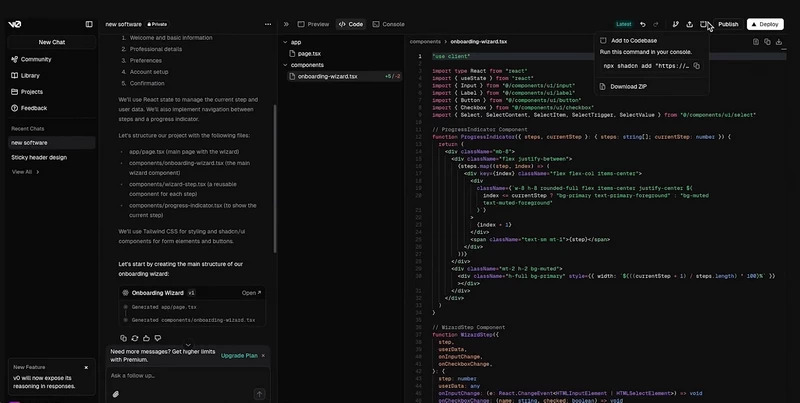The image size is (800, 403).
Task: Expand View All recent chats
Action: click(x=25, y=172)
